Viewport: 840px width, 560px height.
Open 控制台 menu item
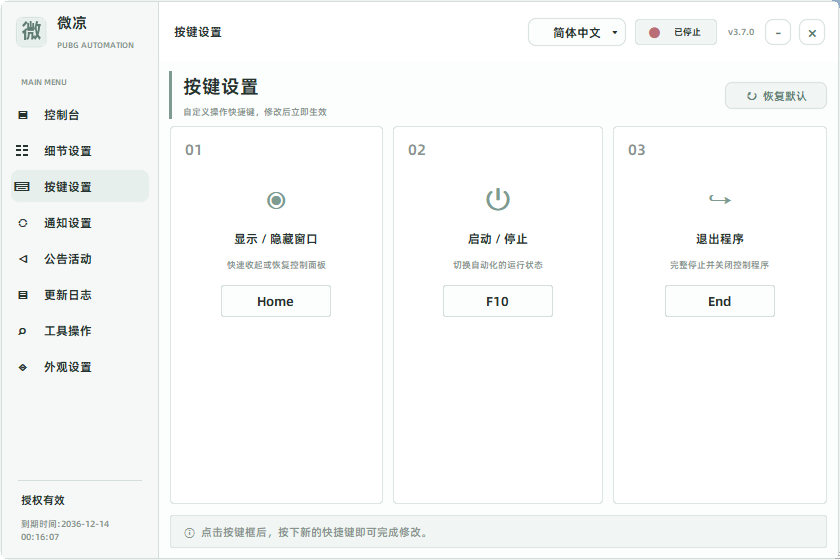coord(80,115)
